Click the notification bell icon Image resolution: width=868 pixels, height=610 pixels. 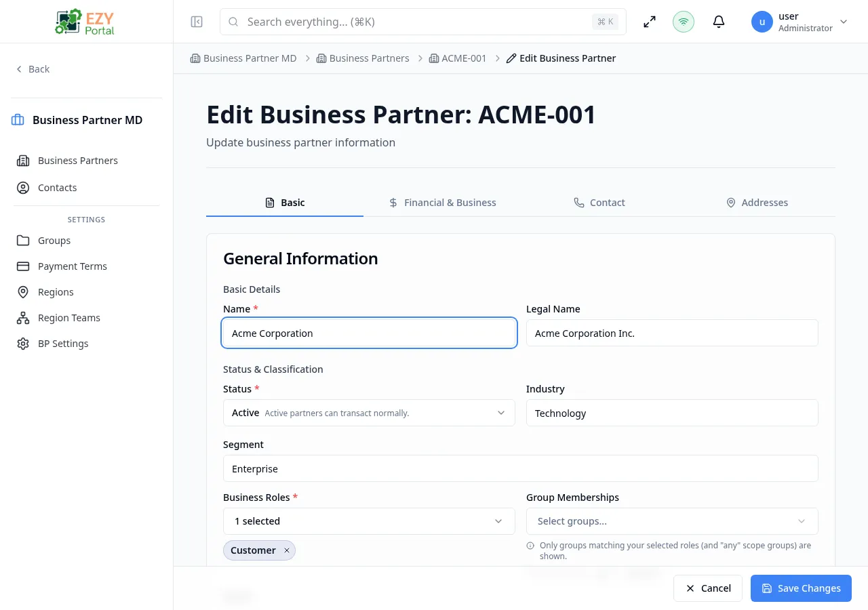click(x=718, y=21)
